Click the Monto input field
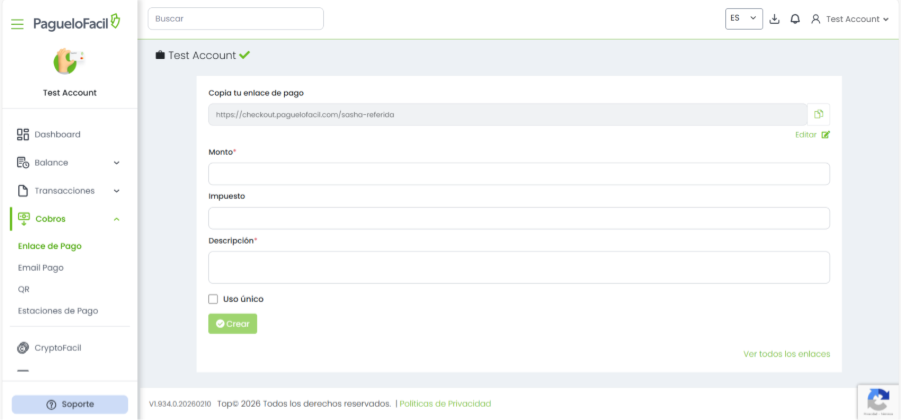The width and height of the screenshot is (901, 420). [518, 174]
